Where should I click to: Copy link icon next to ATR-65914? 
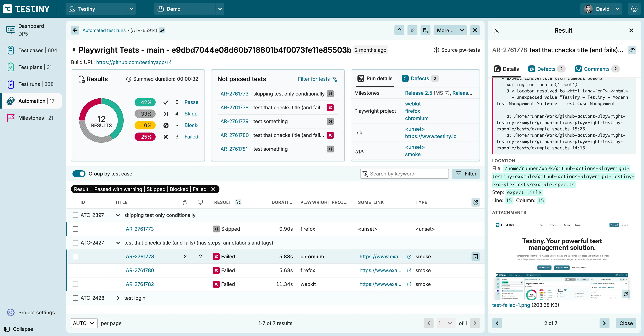tap(162, 30)
